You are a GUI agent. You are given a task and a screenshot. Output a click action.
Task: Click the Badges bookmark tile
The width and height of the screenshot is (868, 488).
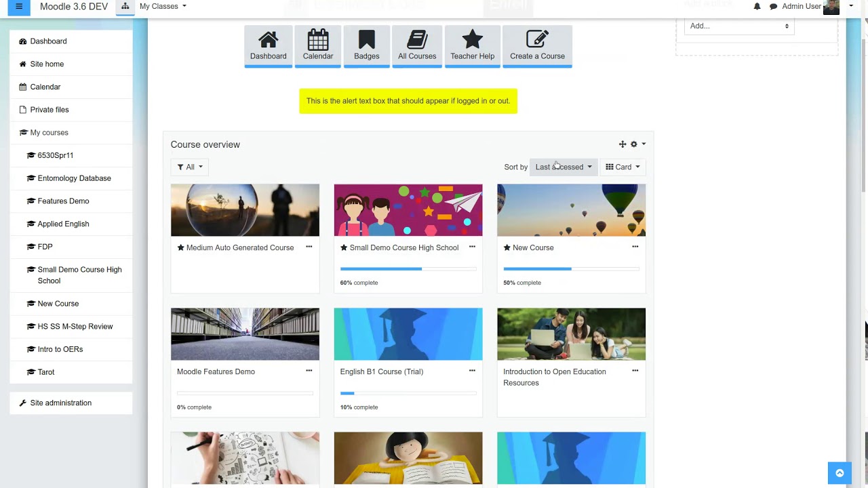(367, 46)
